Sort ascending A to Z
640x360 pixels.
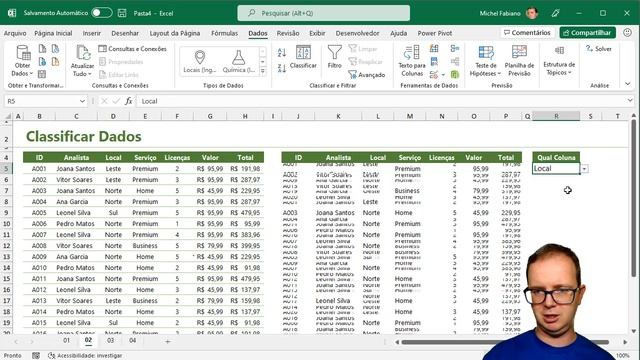click(x=282, y=53)
